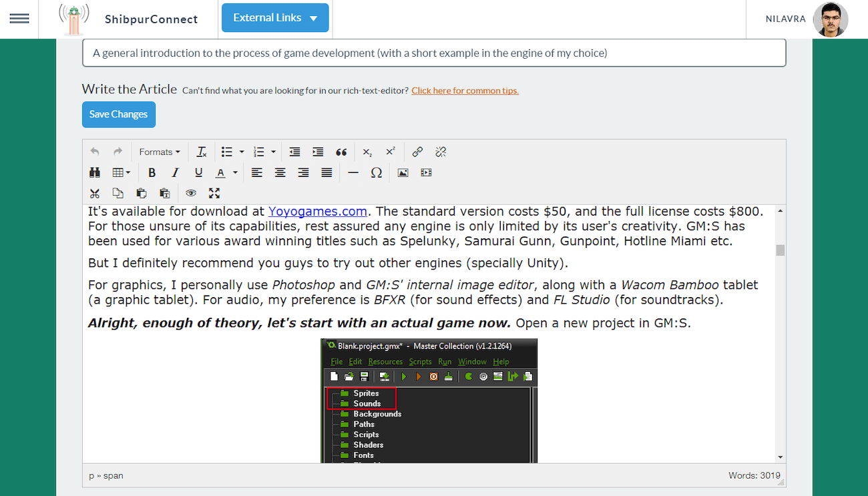This screenshot has height=496, width=868.
Task: Toggle the preview eye icon
Action: click(191, 194)
